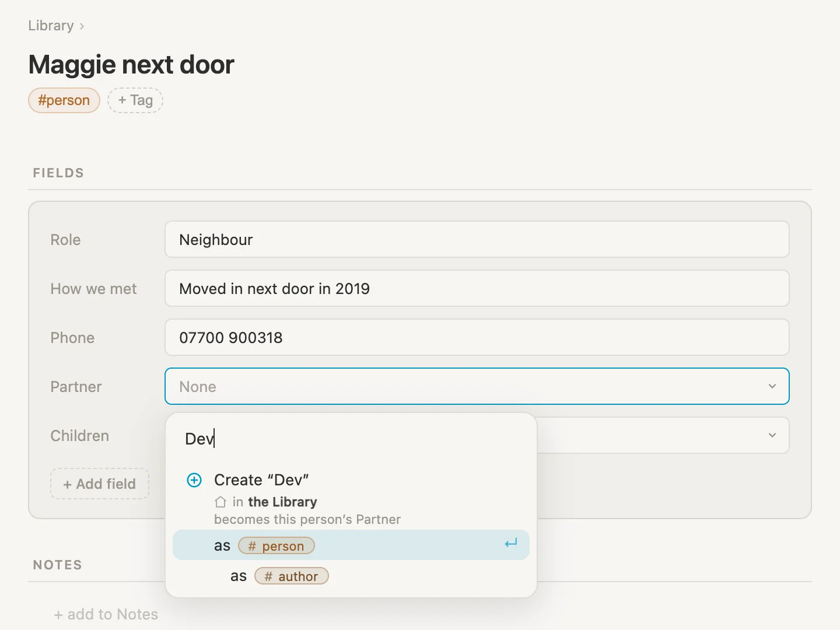Click the home icon before "in the Library"
This screenshot has height=630, width=840.
pos(220,502)
